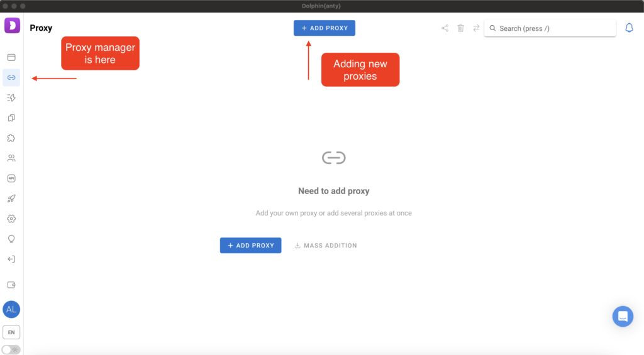This screenshot has height=355, width=644.
Task: Click the trash delete icon
Action: point(460,28)
